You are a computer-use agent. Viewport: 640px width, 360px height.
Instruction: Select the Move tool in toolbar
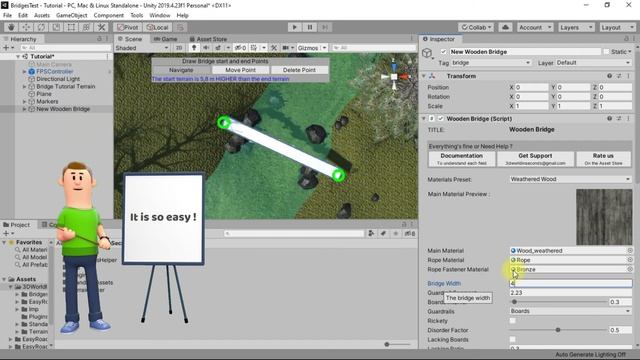(26, 27)
